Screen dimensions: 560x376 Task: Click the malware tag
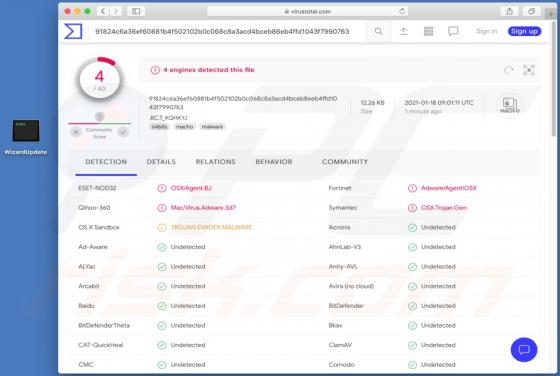(x=212, y=127)
